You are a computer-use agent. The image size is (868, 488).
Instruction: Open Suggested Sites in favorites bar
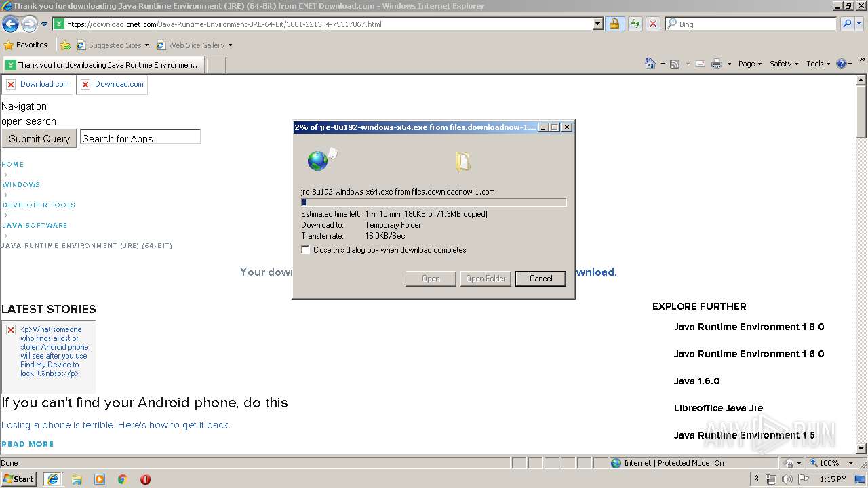click(x=112, y=45)
